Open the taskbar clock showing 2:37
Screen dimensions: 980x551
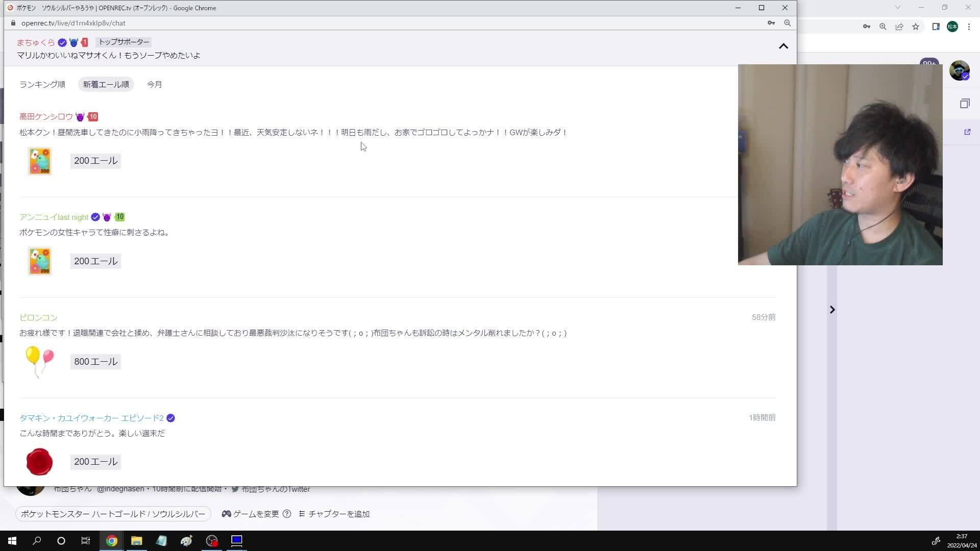962,541
